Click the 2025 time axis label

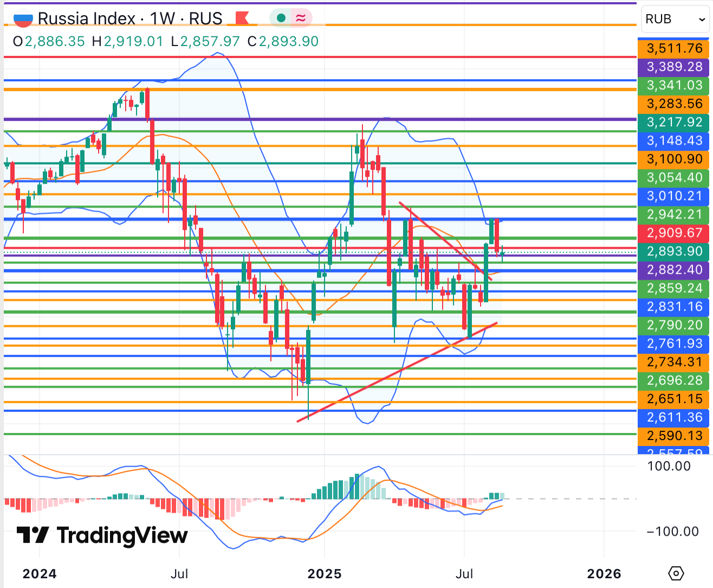(x=324, y=574)
